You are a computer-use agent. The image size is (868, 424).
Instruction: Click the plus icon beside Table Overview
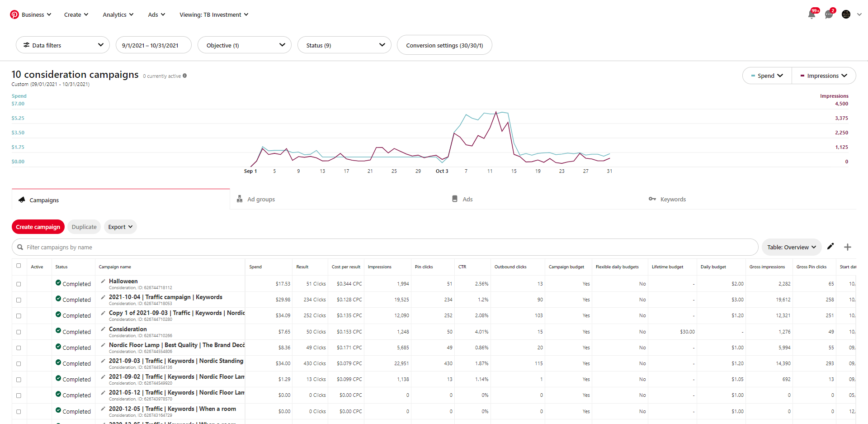848,247
